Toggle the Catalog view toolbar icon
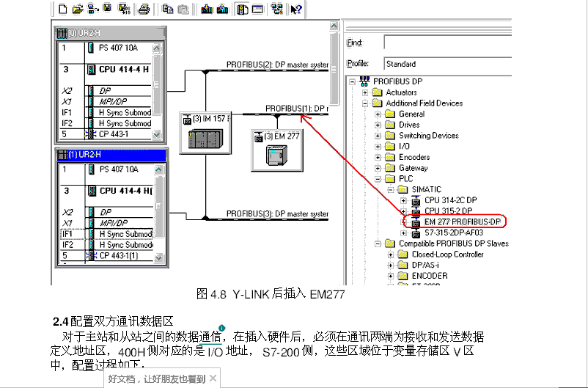 click(242, 9)
